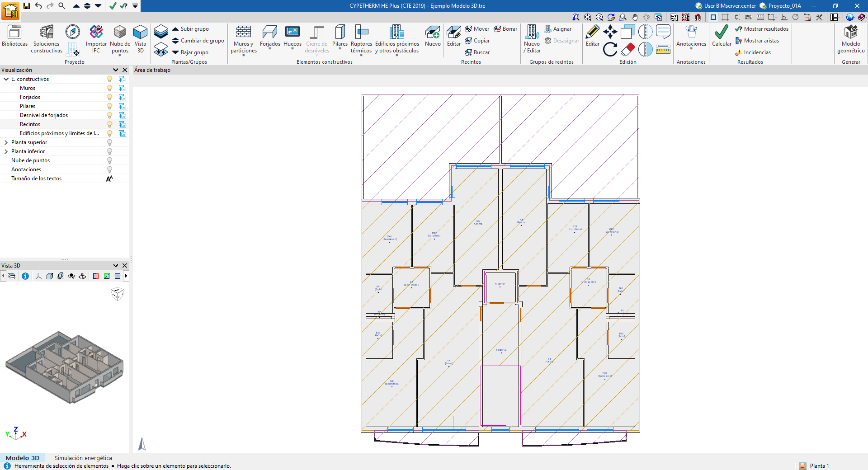The height and width of the screenshot is (470, 868).
Task: Switch to Simulación energética tab
Action: pos(83,458)
